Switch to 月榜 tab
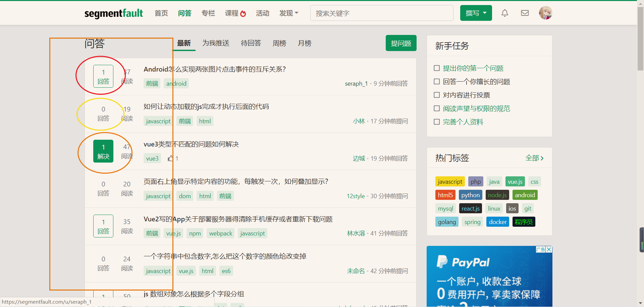This screenshot has height=307, width=644. click(x=305, y=43)
